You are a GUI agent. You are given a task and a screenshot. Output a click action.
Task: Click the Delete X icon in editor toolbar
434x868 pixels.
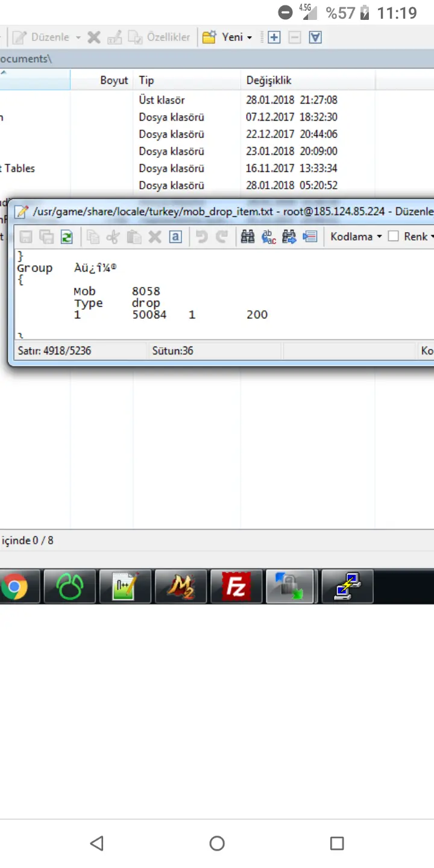click(x=155, y=237)
